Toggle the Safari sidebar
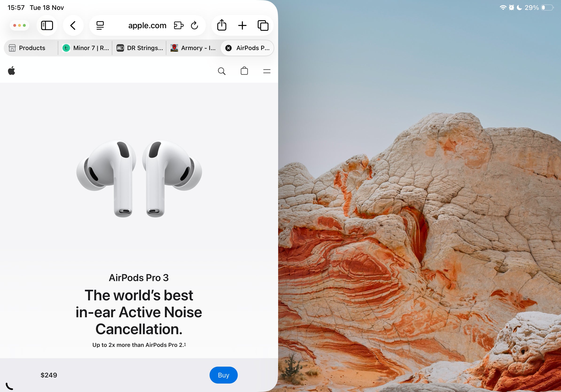 point(47,25)
